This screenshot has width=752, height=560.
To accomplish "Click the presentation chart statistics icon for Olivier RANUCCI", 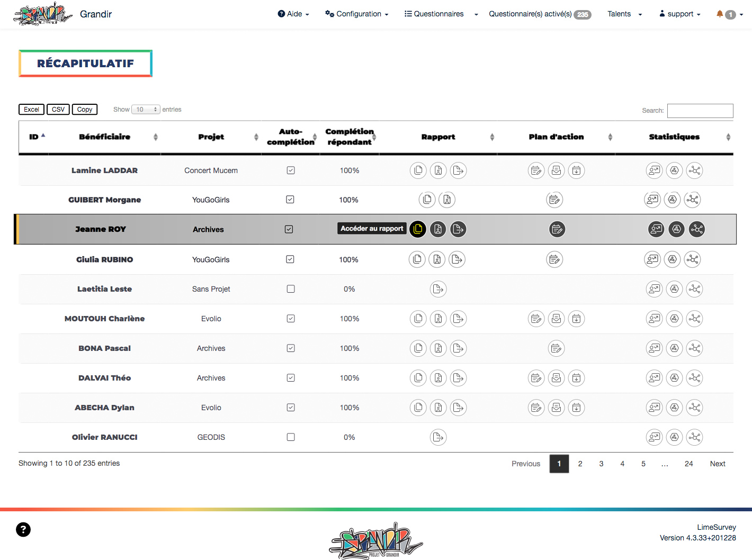I will 655,437.
